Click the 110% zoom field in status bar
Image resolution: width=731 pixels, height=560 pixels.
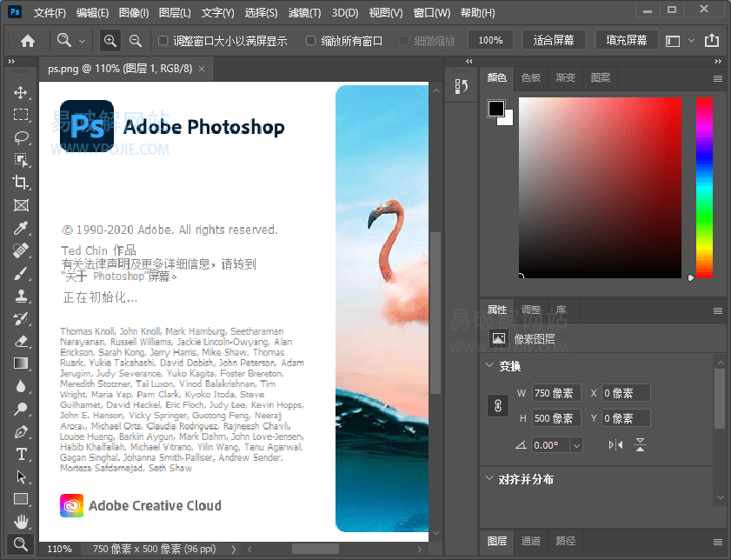(x=60, y=550)
